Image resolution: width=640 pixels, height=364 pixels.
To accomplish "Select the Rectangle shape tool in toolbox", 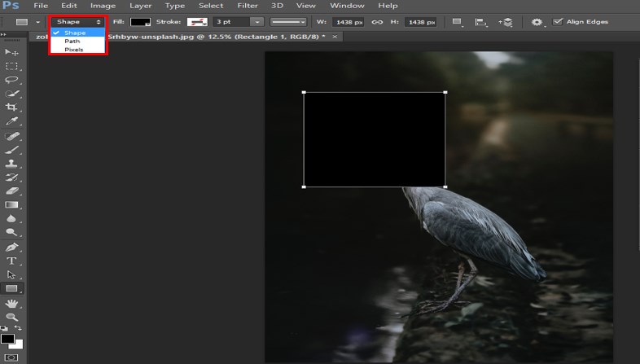I will pyautogui.click(x=11, y=288).
